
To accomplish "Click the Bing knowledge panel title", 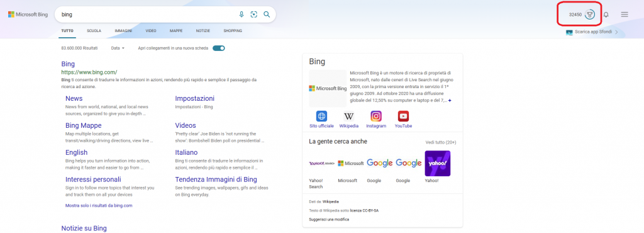I will 317,62.
